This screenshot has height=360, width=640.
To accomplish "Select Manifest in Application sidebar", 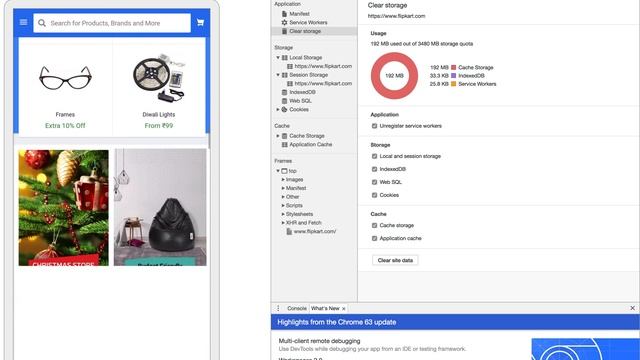I will tap(299, 13).
